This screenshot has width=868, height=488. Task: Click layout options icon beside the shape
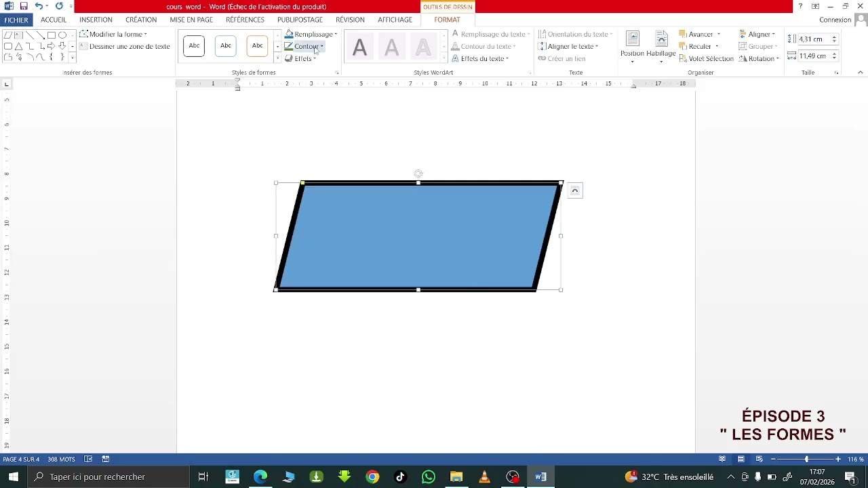pos(575,191)
